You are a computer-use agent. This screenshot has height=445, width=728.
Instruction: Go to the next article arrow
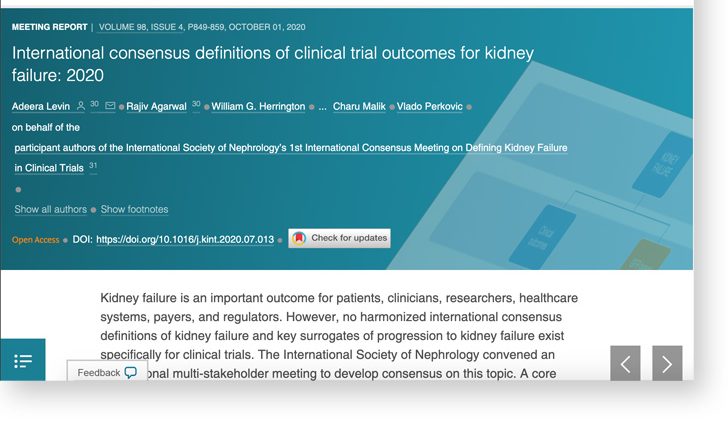pos(667,364)
